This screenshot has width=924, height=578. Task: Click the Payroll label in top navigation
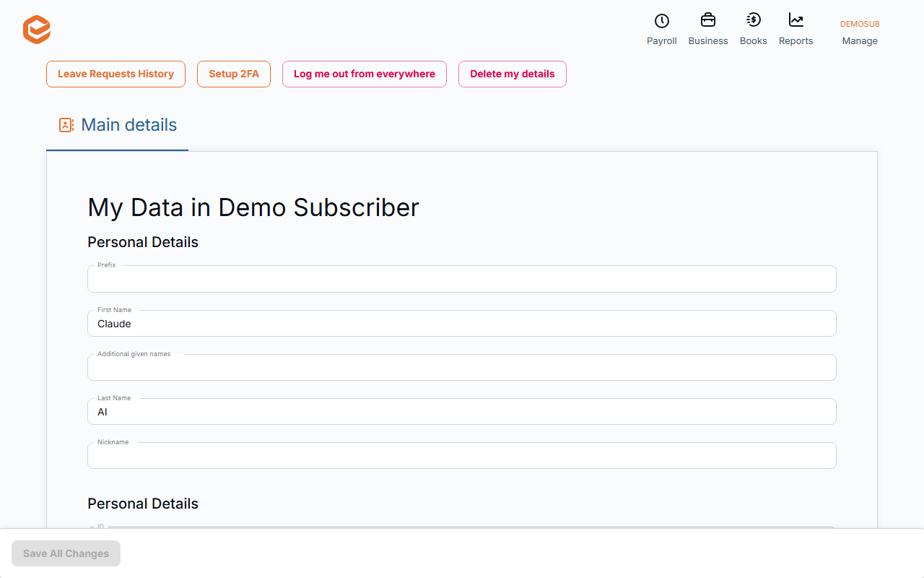pos(661,41)
